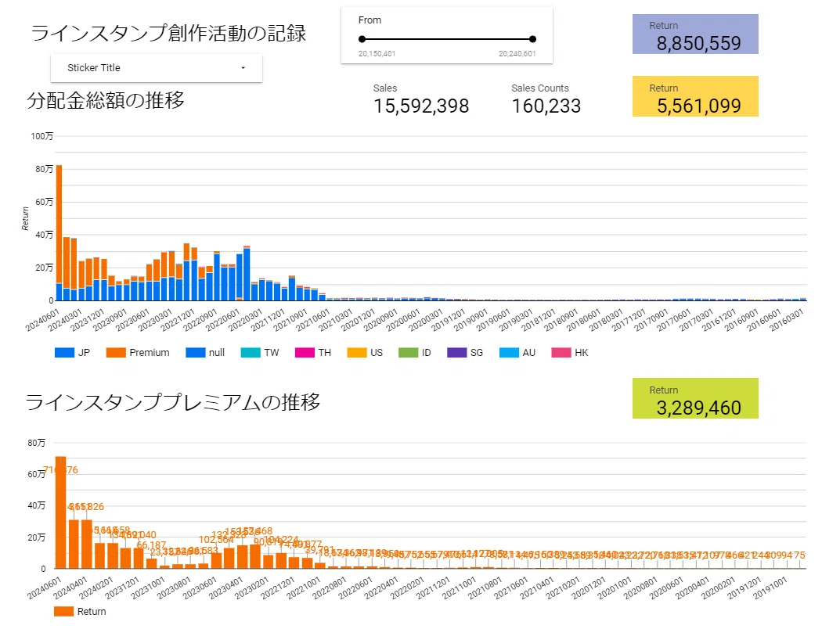This screenshot has width=840, height=629.
Task: Click the title ラインスタンプ創作活動の記録
Action: tap(169, 33)
